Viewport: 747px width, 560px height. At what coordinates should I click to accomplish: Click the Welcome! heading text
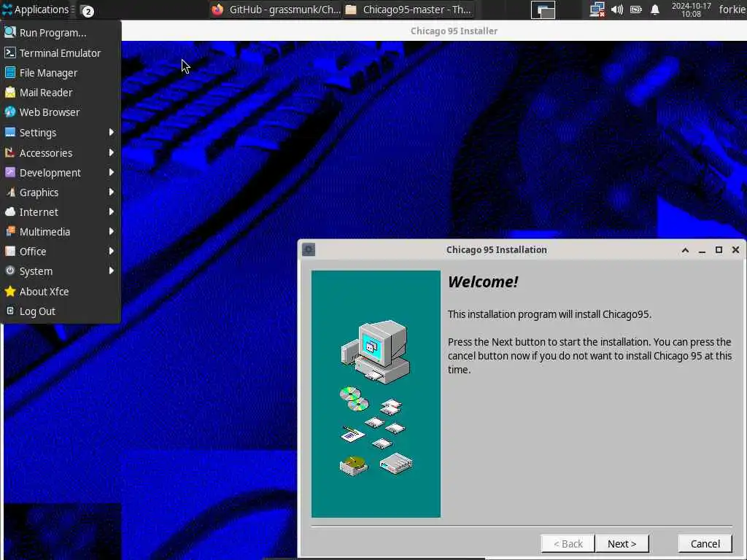(x=483, y=282)
